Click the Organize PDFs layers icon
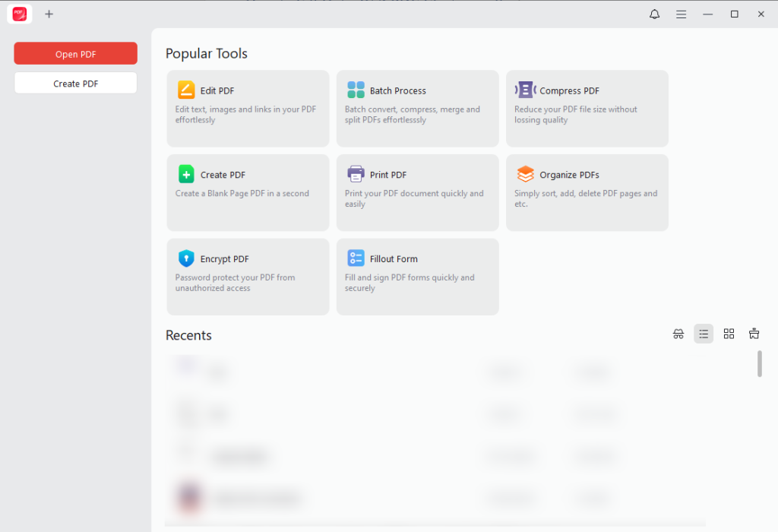The height and width of the screenshot is (532, 778). (526, 174)
